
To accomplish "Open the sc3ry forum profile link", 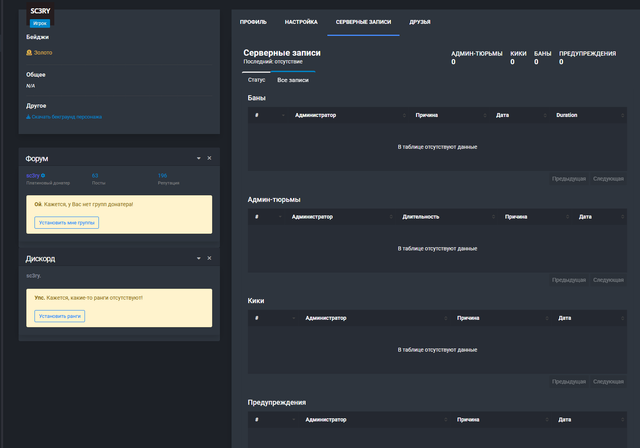I will click(33, 175).
